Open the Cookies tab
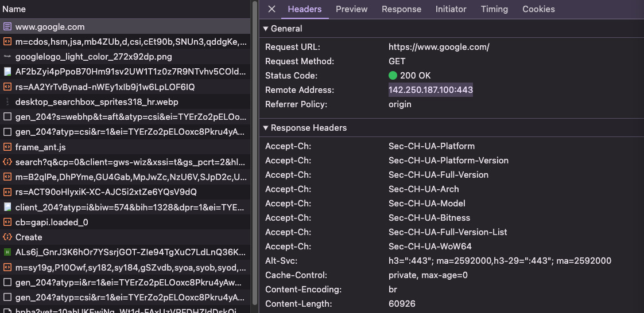Screen dimensions: 644x313 tap(538, 9)
